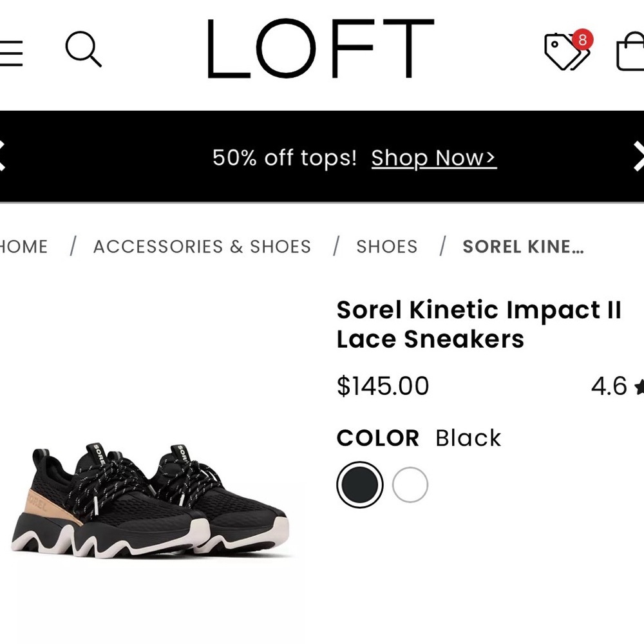Select the Black color swatch
Screen dimensions: 644x644
click(x=360, y=483)
